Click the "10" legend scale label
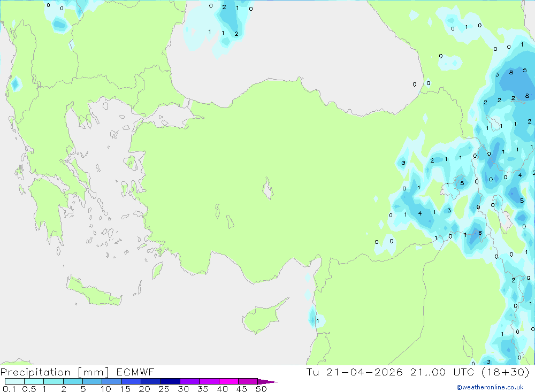The height and width of the screenshot is (392, 535). click(106, 389)
